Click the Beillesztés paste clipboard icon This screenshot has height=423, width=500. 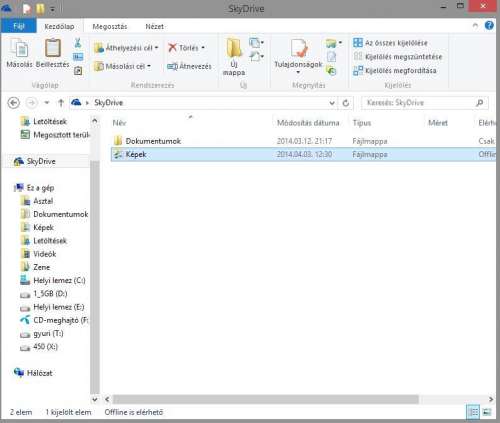[x=53, y=48]
